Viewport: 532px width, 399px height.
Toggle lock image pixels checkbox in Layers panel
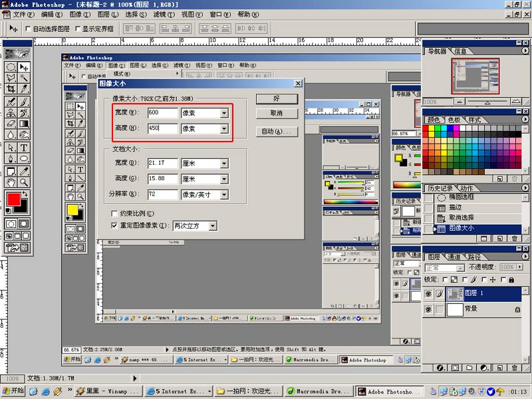click(465, 279)
